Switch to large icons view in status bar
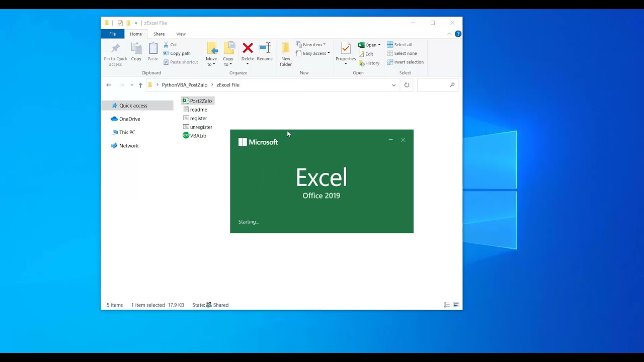 point(456,305)
